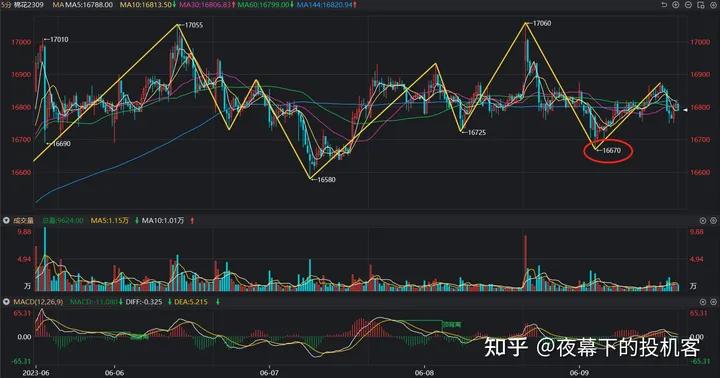Click the 16580 lowest price label
This screenshot has width=720, height=378.
(326, 180)
